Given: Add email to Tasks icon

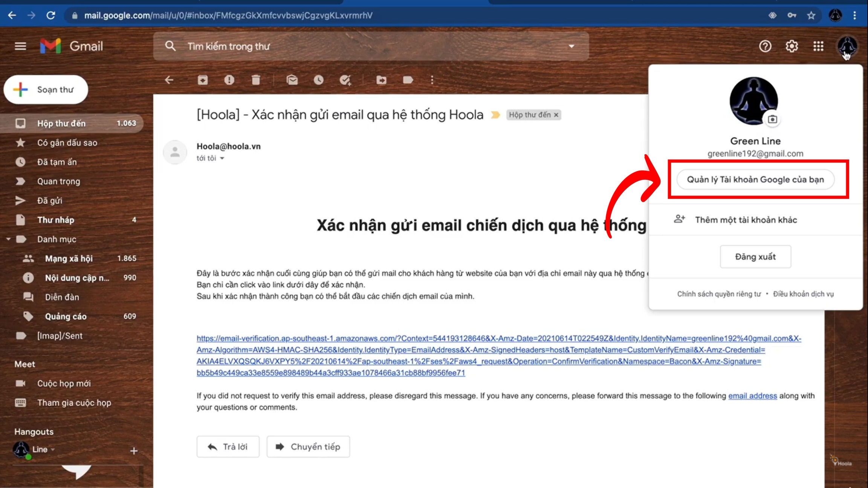Looking at the screenshot, I should click(x=345, y=80).
